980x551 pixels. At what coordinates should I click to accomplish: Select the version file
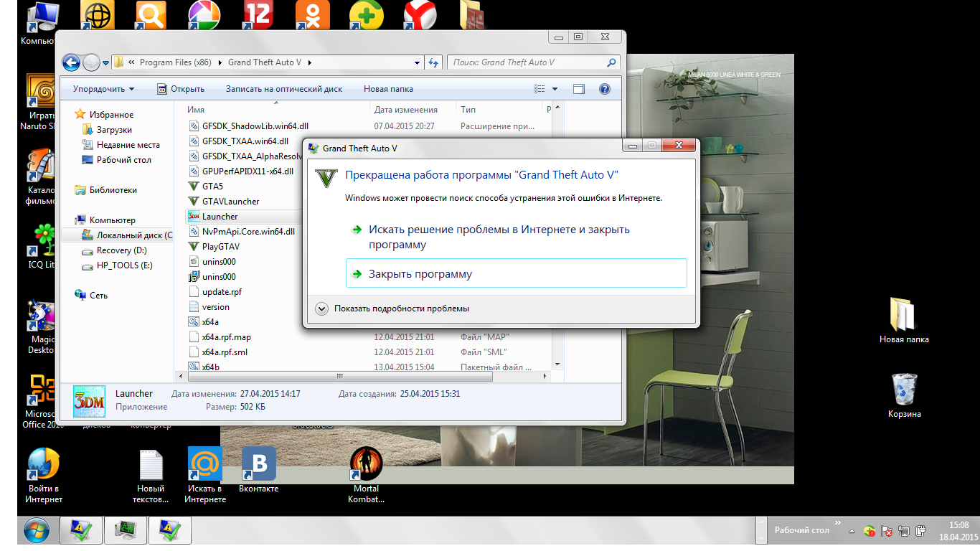208,307
